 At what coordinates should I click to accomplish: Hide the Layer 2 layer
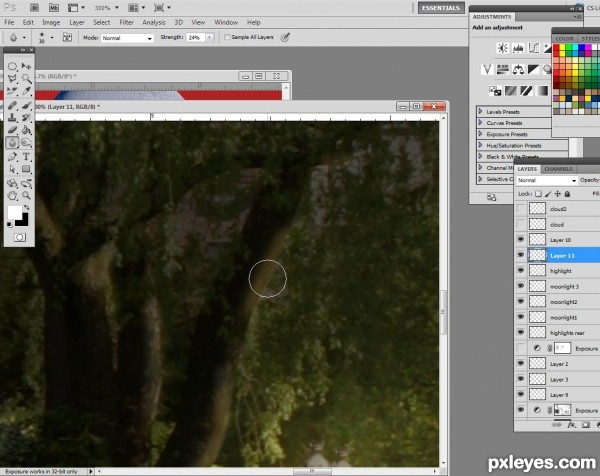[521, 364]
